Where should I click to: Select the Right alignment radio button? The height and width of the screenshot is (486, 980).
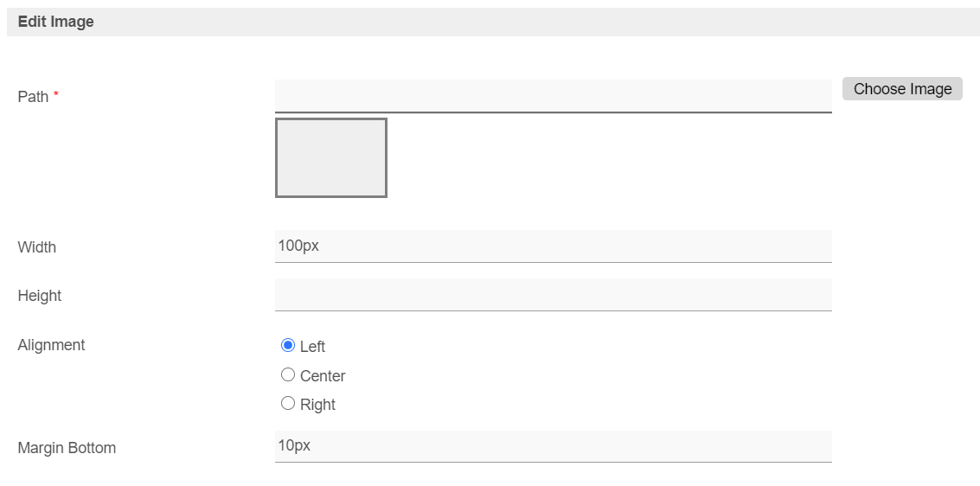pyautogui.click(x=288, y=404)
